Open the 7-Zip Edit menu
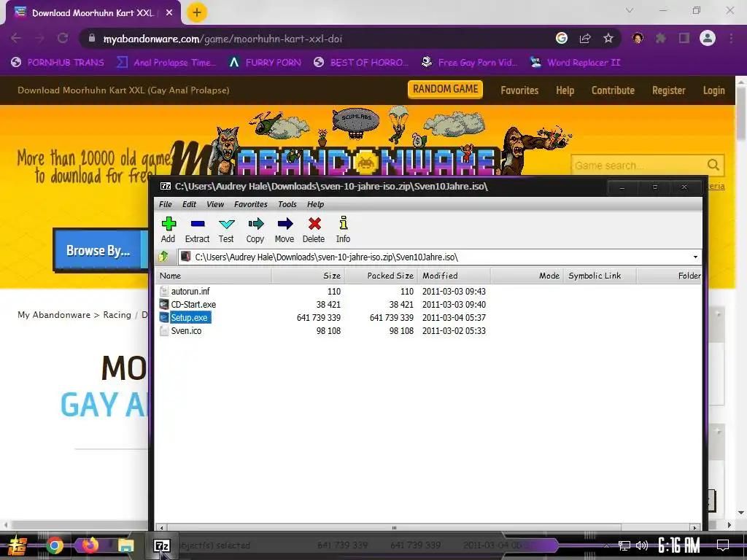Screen dimensions: 747x560 pos(189,204)
